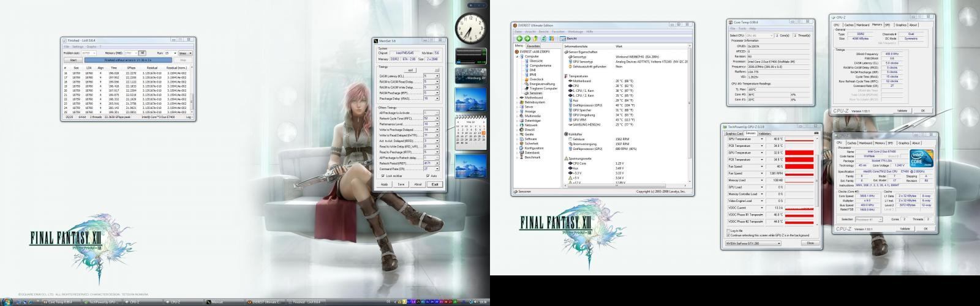
Task: Select the Sicherheit node in EVEREST tree
Action: click(529, 143)
